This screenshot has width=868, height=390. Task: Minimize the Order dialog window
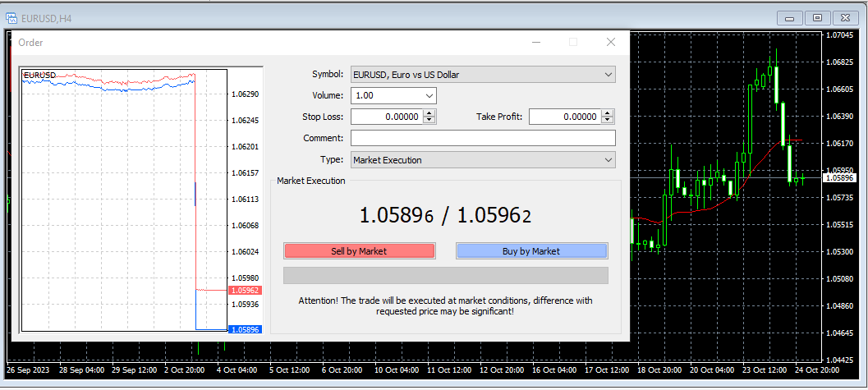pyautogui.click(x=535, y=42)
